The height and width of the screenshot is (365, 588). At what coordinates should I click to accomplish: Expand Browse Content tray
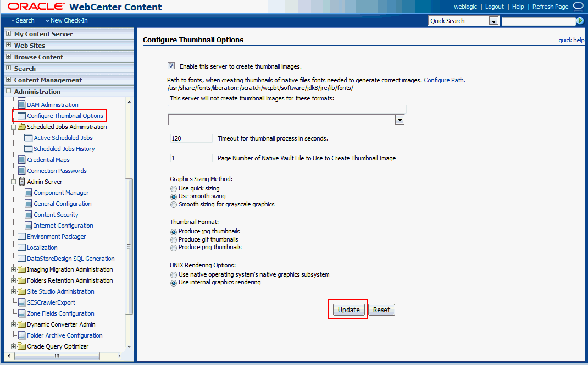pyautogui.click(x=9, y=57)
